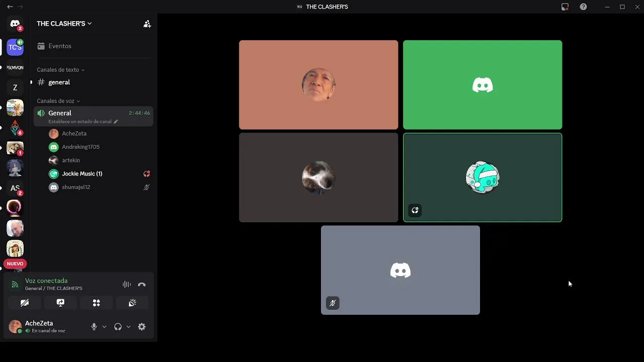Click the deafened icon next to Jockie Music
Image resolution: width=644 pixels, height=362 pixels.
[x=146, y=174]
